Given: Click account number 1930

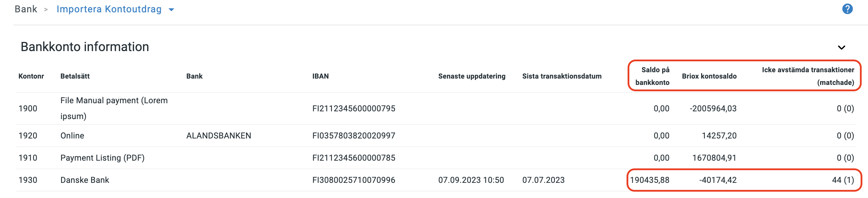Looking at the screenshot, I should tap(28, 180).
